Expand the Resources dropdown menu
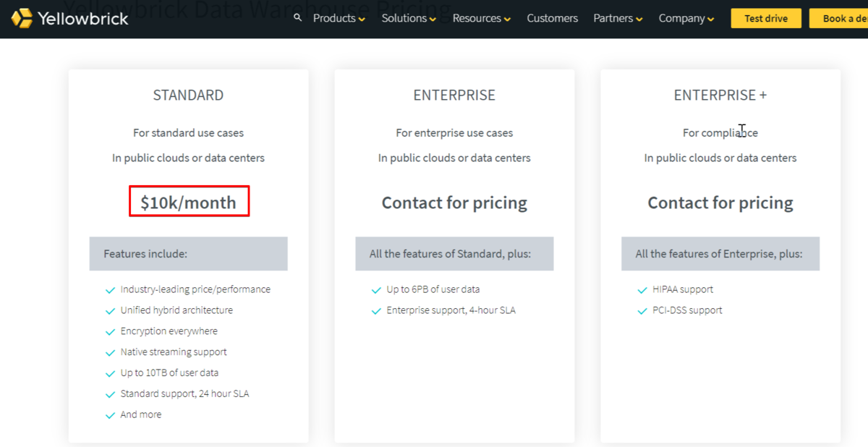868x447 pixels. coord(482,18)
